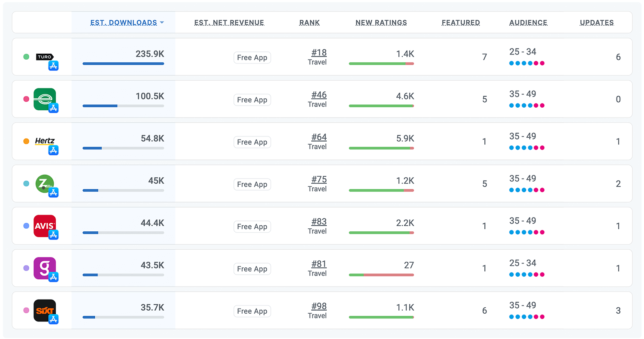This screenshot has width=644, height=339.
Task: Click the updates count 3 for Sixt
Action: [618, 311]
